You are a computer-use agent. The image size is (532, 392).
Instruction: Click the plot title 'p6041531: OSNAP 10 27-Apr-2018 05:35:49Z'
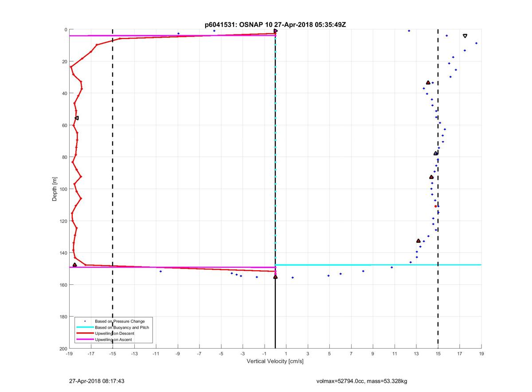275,25
